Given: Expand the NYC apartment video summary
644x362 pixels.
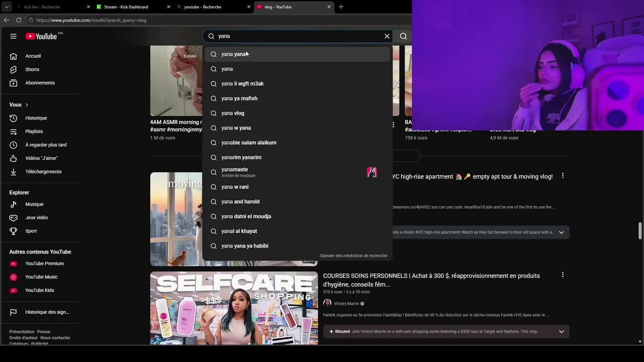Looking at the screenshot, I should (561, 232).
